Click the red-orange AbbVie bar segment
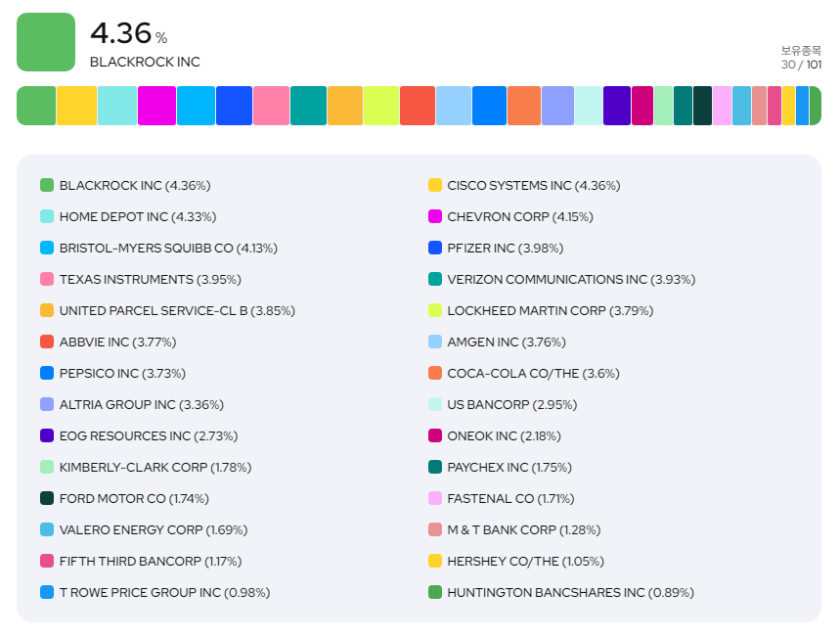The height and width of the screenshot is (639, 840). pyautogui.click(x=418, y=106)
